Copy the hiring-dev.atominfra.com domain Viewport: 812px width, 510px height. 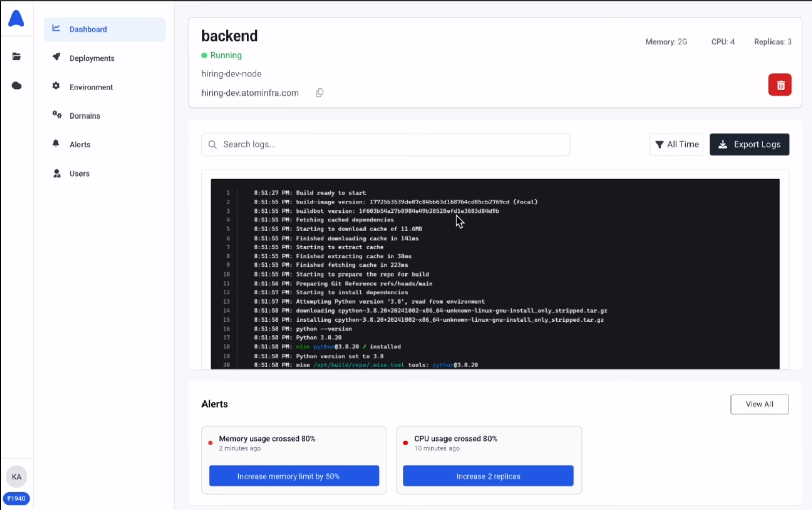click(320, 93)
